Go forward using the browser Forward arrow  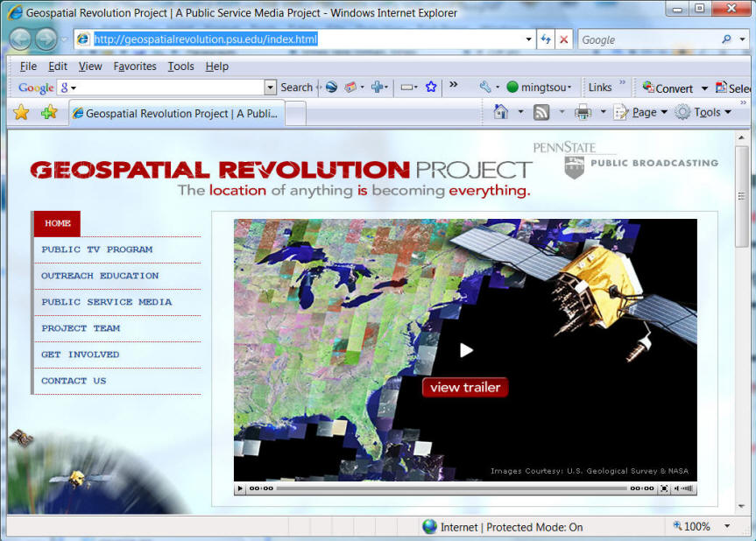(46, 39)
